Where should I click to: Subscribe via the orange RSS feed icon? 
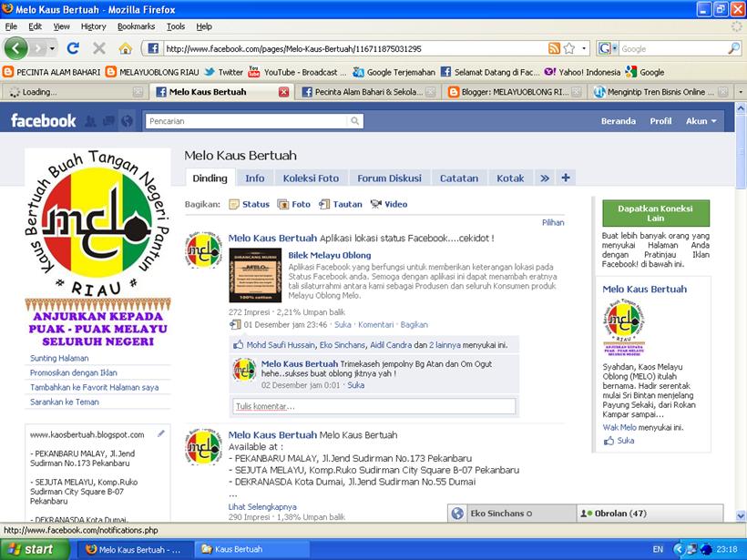[554, 48]
